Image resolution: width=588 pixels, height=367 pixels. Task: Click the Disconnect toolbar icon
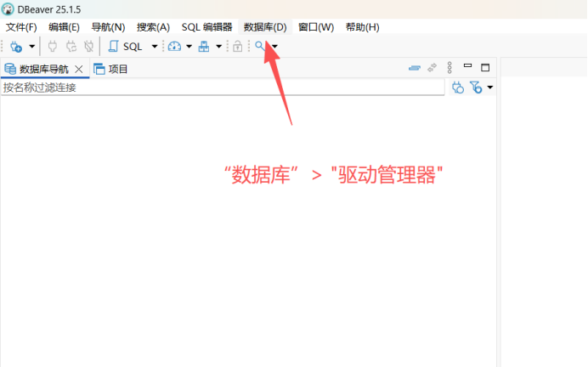coord(89,47)
